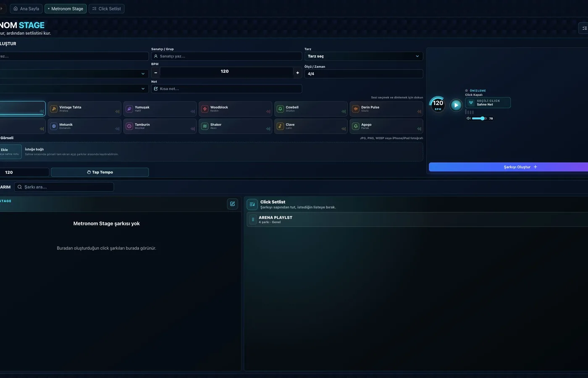The width and height of the screenshot is (588, 378).
Task: Play the click preview
Action: (x=456, y=105)
